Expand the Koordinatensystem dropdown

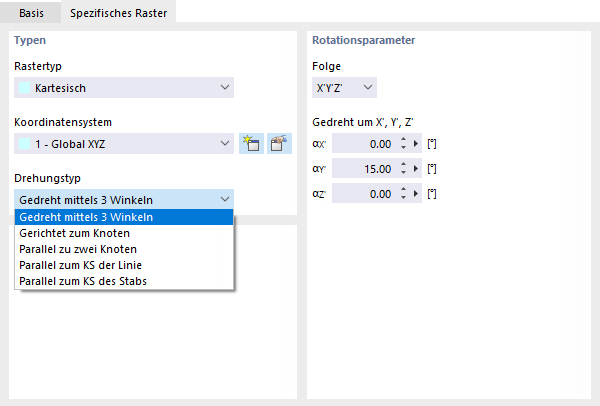[x=124, y=144]
